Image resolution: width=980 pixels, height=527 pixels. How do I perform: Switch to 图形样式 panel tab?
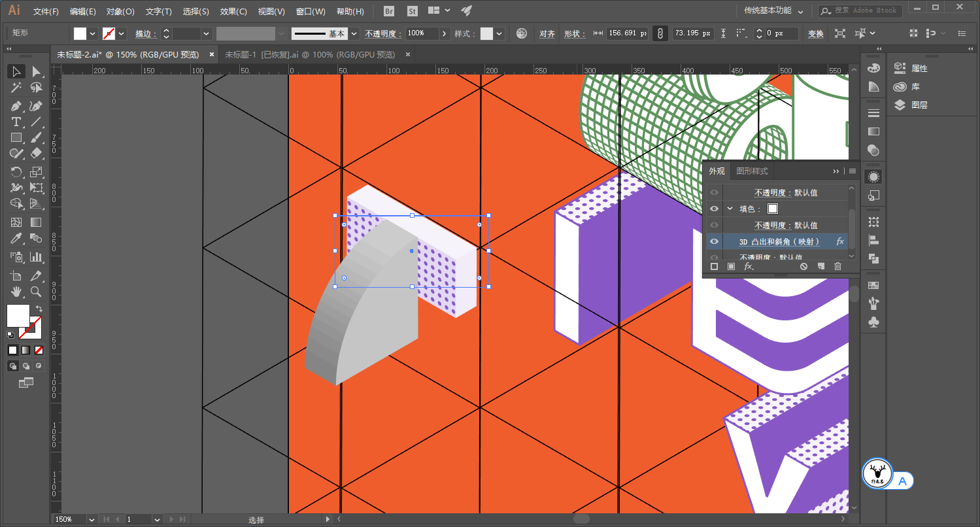click(x=752, y=171)
